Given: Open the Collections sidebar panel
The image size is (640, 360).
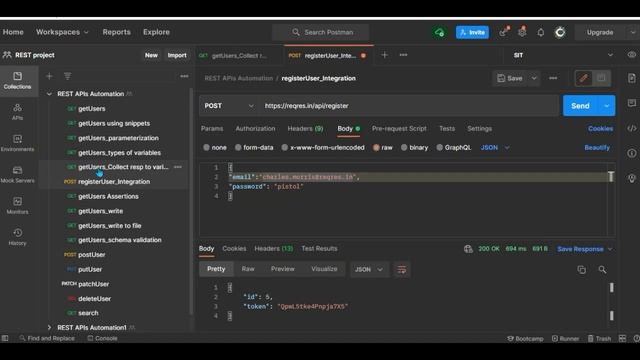Looking at the screenshot, I should [x=17, y=81].
